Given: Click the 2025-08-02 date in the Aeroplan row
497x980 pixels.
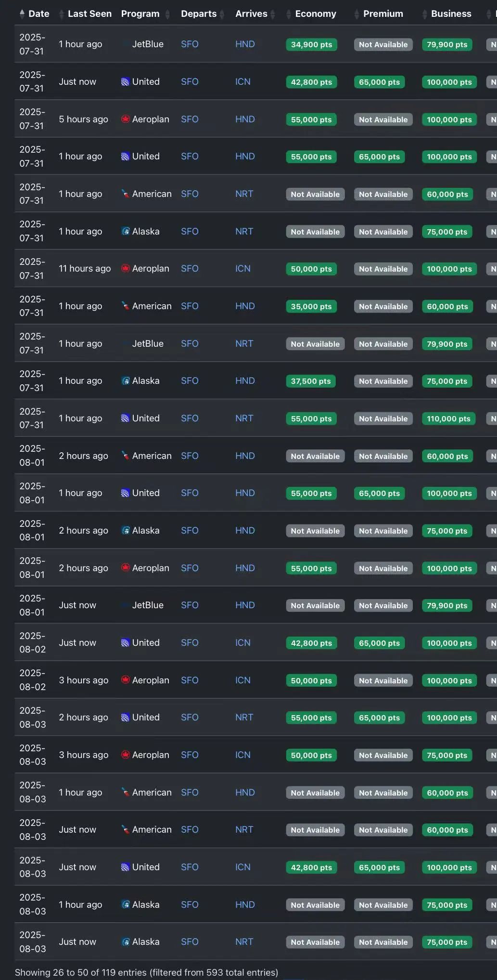Looking at the screenshot, I should pyautogui.click(x=32, y=680).
